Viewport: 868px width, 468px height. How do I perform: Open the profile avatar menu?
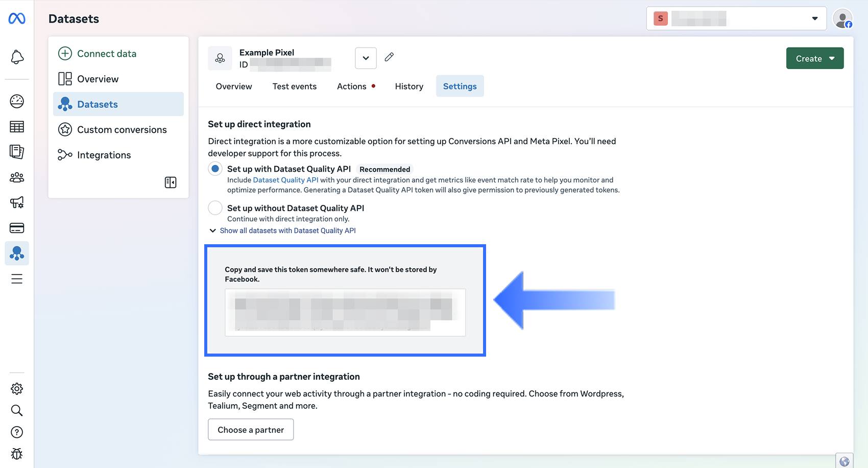[842, 19]
